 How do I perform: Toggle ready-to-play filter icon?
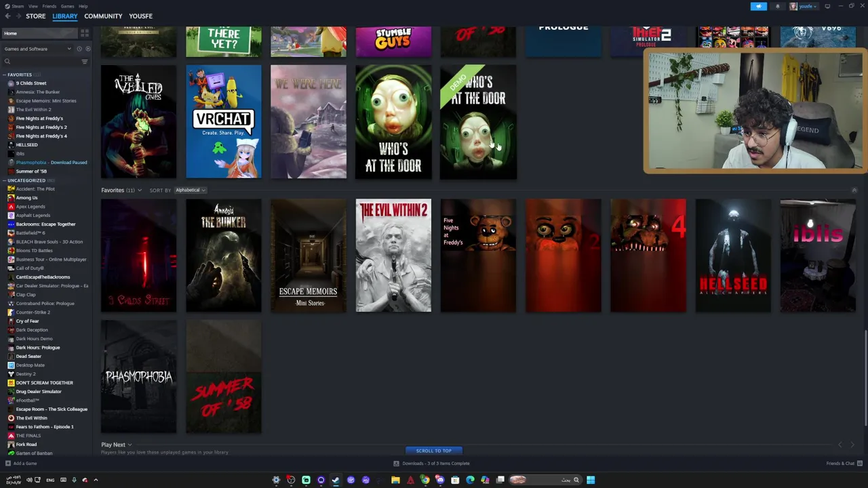coord(87,49)
